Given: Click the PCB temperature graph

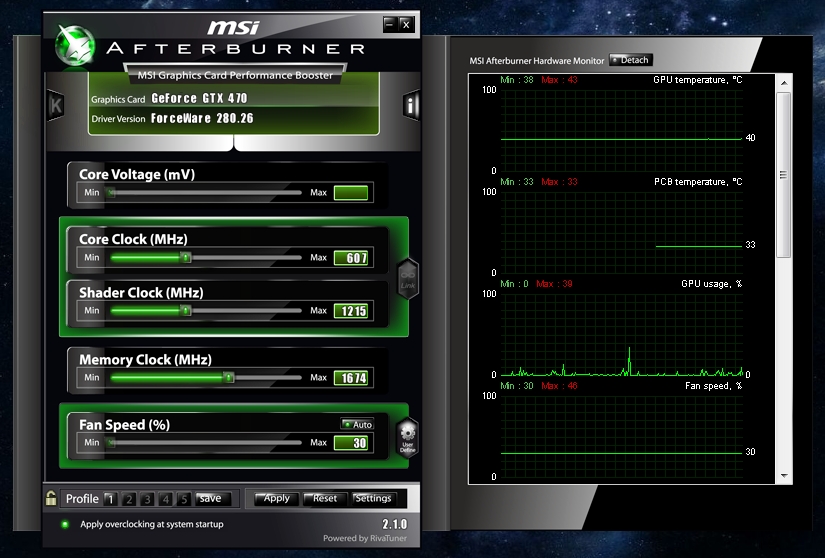Looking at the screenshot, I should tap(621, 232).
